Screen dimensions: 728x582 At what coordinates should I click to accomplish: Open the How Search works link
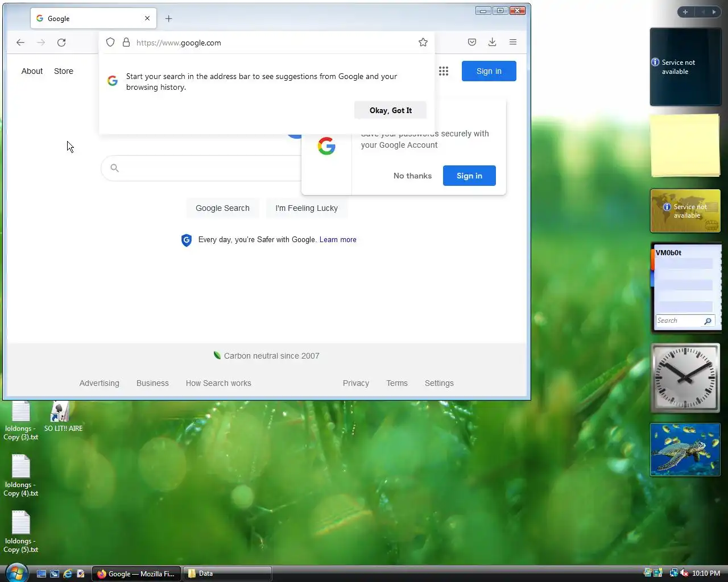coord(218,383)
